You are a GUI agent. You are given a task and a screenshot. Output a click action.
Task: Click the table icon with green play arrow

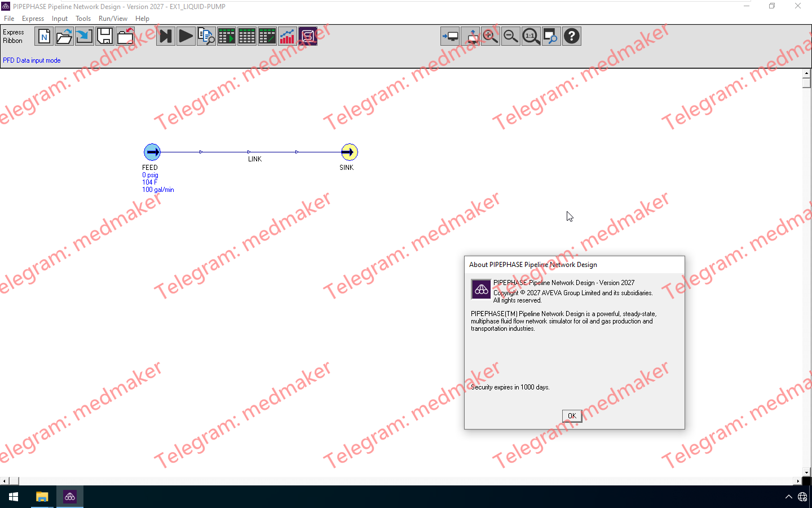(227, 37)
